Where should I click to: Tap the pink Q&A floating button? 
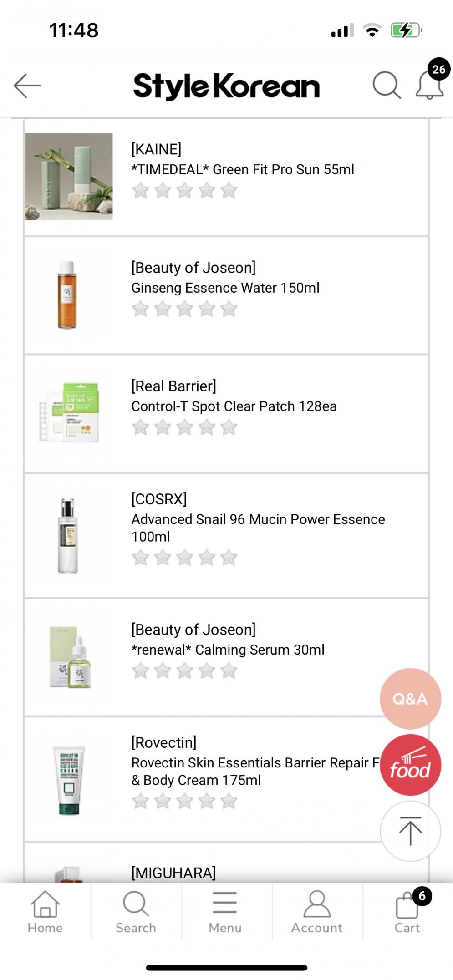pyautogui.click(x=410, y=699)
